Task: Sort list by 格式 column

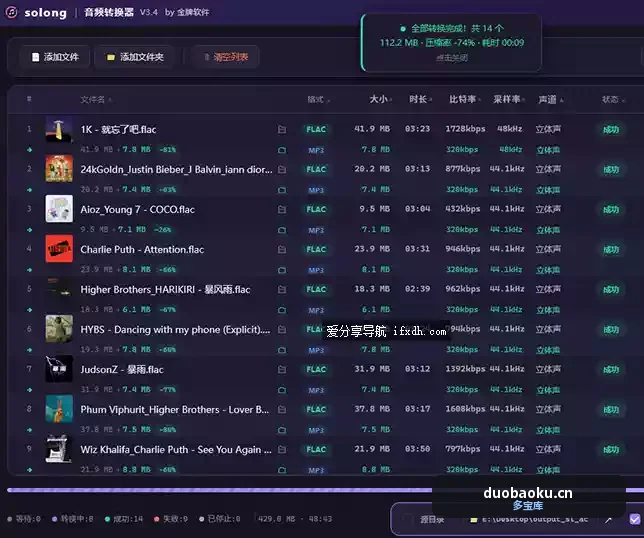Action: click(x=318, y=99)
